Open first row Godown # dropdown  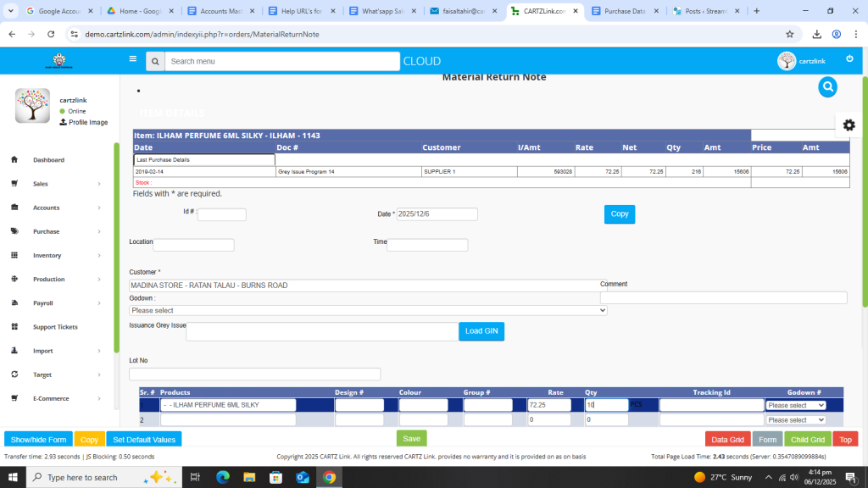(x=795, y=405)
